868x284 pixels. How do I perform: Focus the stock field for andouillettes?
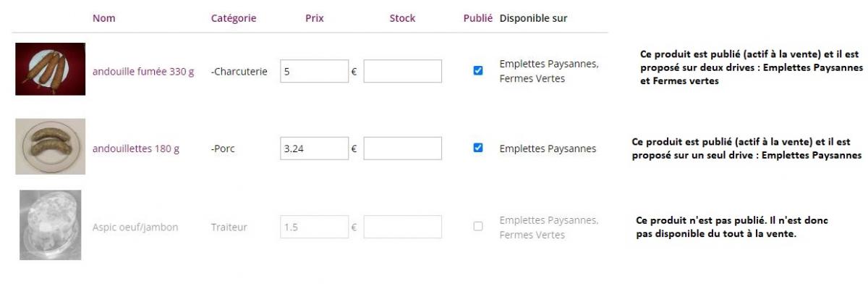pos(403,149)
